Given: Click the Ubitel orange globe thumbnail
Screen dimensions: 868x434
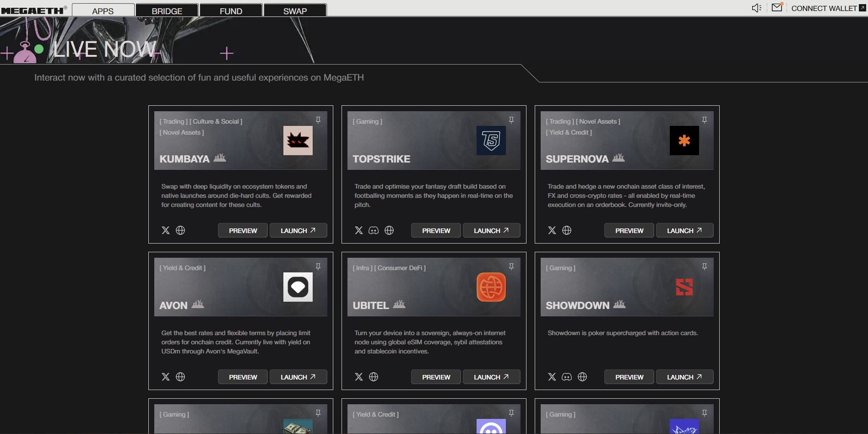Looking at the screenshot, I should tap(491, 287).
